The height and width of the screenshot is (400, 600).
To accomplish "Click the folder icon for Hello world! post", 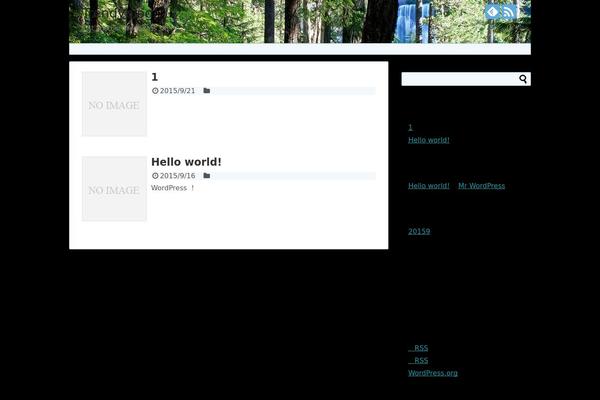I will pos(207,176).
